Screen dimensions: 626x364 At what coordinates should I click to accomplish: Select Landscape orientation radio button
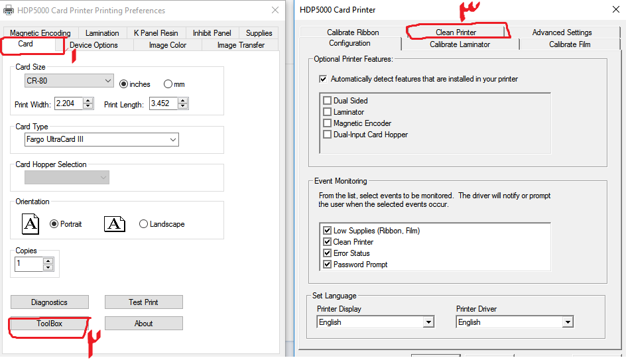point(143,224)
